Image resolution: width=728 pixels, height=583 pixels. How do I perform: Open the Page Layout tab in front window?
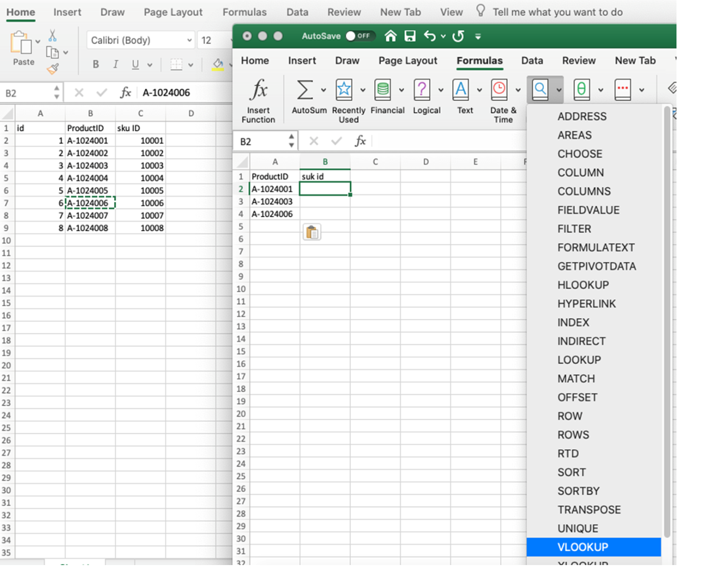(407, 60)
